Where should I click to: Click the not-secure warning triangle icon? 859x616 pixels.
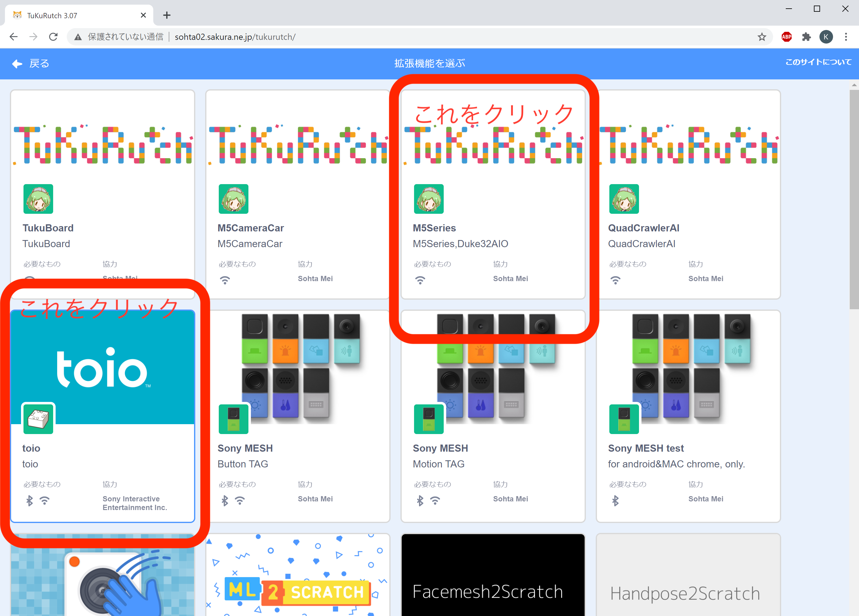click(x=78, y=37)
